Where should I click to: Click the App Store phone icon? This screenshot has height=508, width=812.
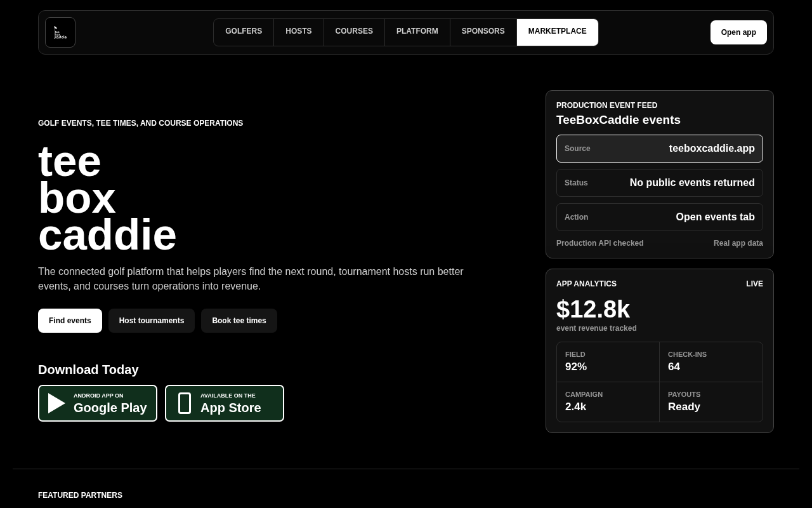pyautogui.click(x=185, y=403)
